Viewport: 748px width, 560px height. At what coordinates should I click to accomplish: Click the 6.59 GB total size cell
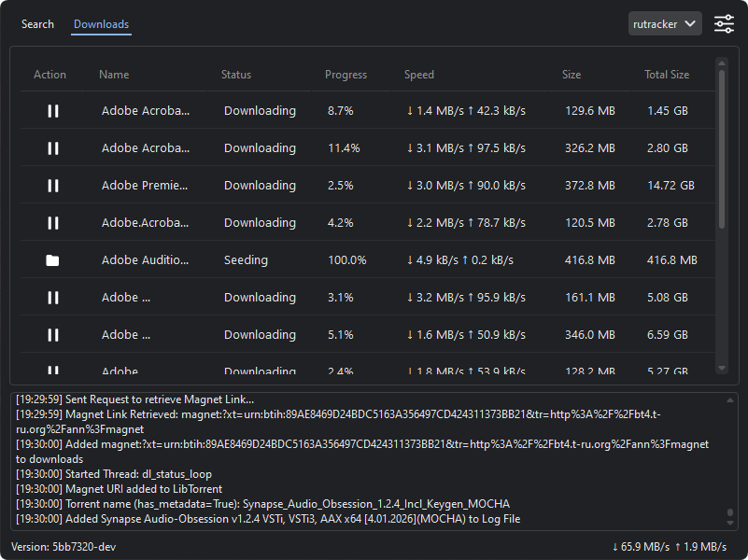pos(668,334)
